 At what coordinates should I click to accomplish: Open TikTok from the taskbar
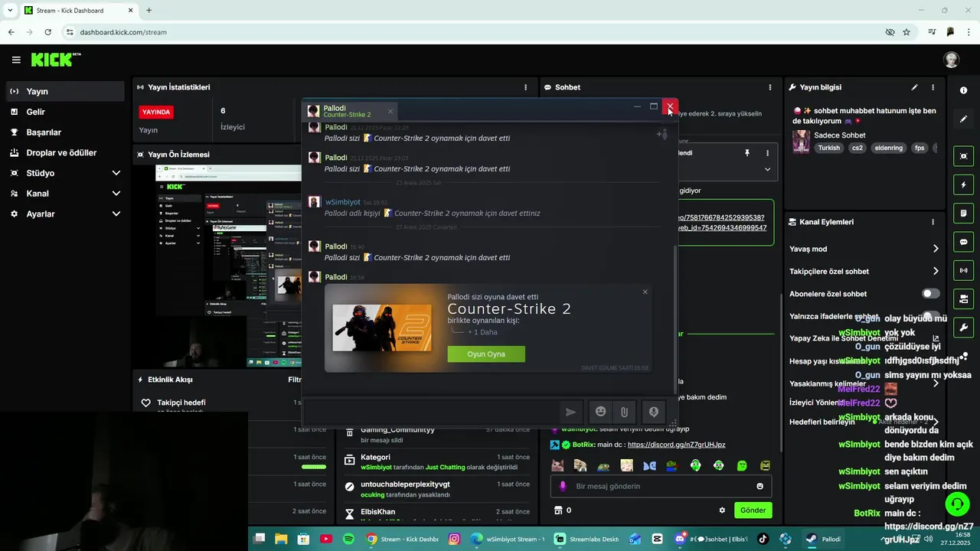(x=763, y=539)
